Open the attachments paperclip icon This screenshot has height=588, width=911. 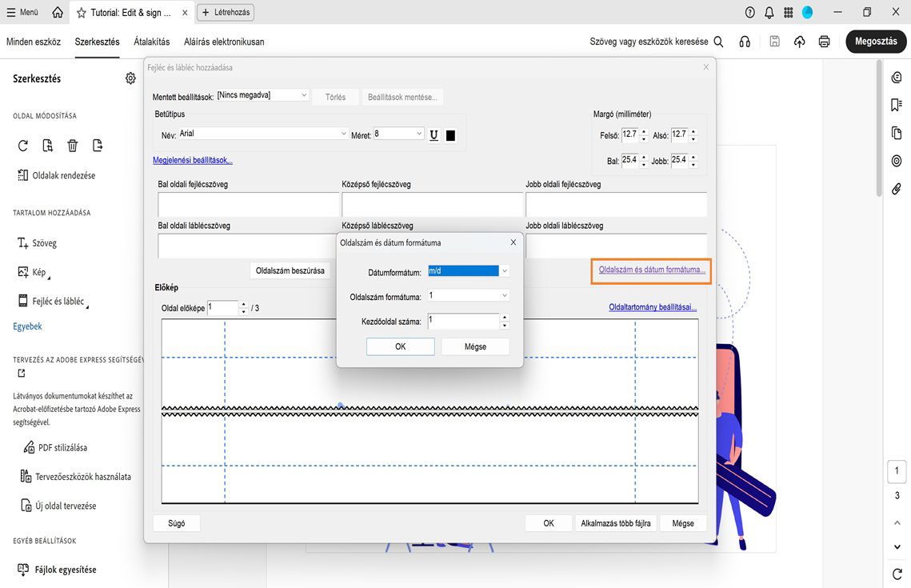pyautogui.click(x=897, y=189)
